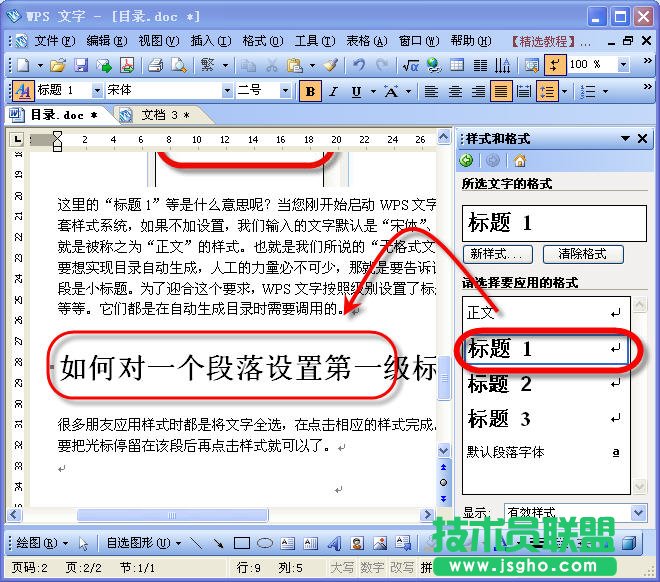
Task: Insert a table from the toolbar
Action: click(x=457, y=65)
